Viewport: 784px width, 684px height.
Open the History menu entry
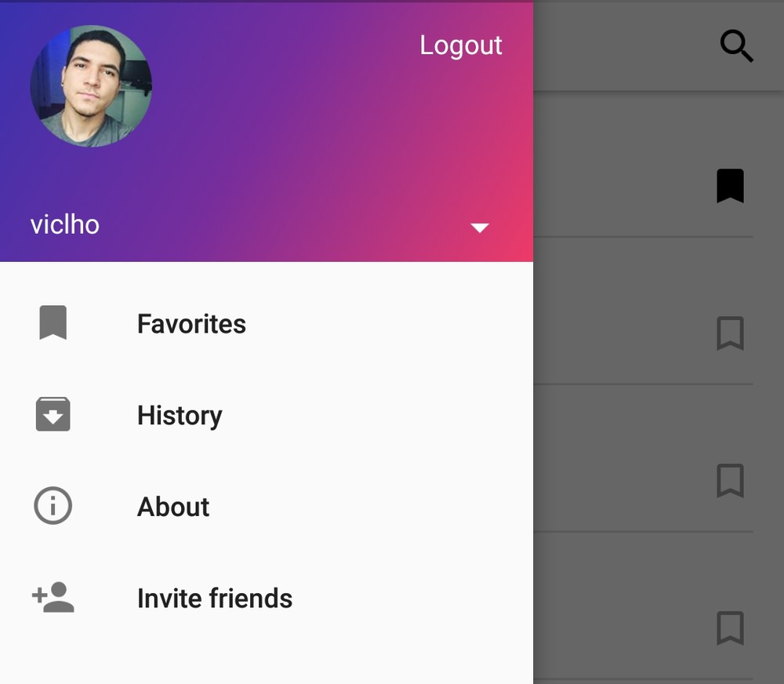click(180, 415)
